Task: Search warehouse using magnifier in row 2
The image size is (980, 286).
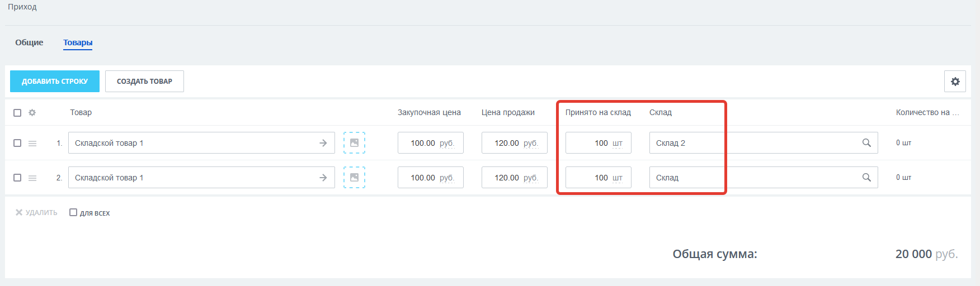Action: coord(866,178)
